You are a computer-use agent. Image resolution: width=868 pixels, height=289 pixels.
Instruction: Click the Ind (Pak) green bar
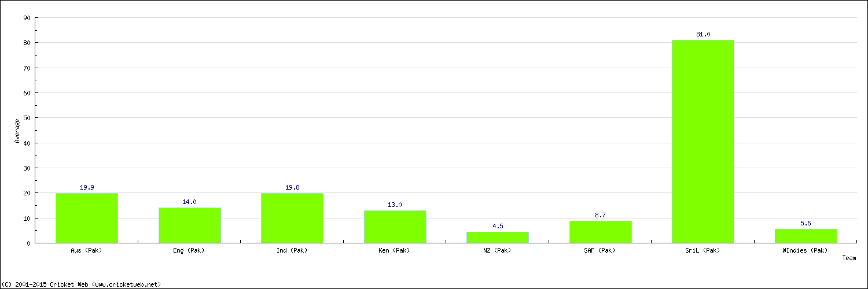point(292,218)
